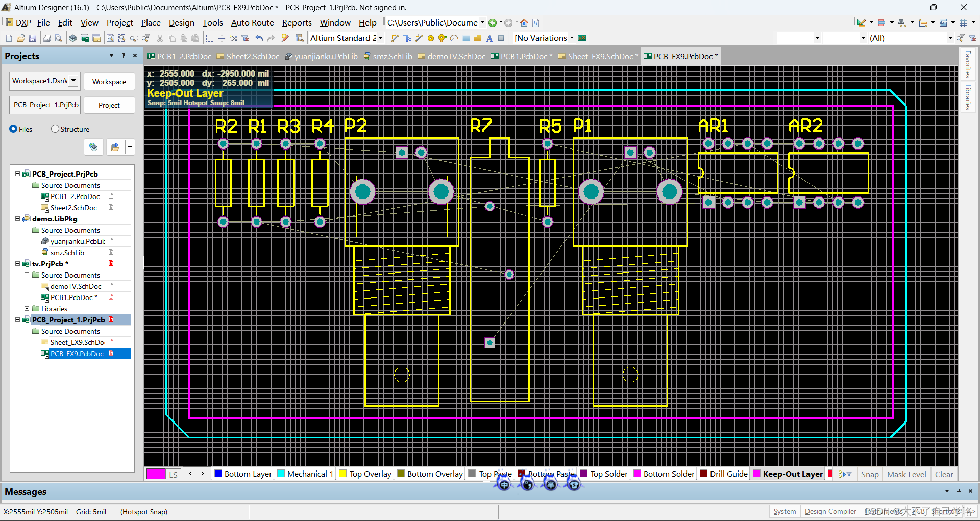Image resolution: width=980 pixels, height=521 pixels.
Task: Switch to the Sheet_EX9.SchDoc tab
Action: (598, 56)
